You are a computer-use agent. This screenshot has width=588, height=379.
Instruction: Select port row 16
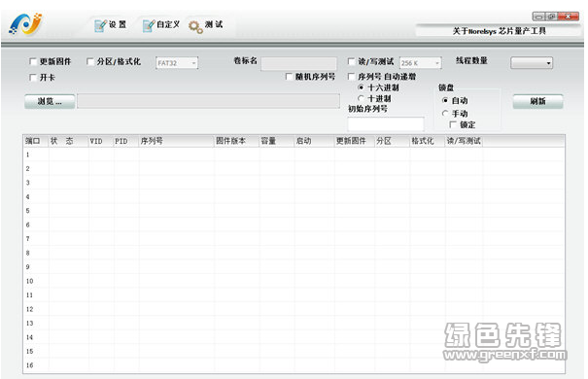point(294,365)
